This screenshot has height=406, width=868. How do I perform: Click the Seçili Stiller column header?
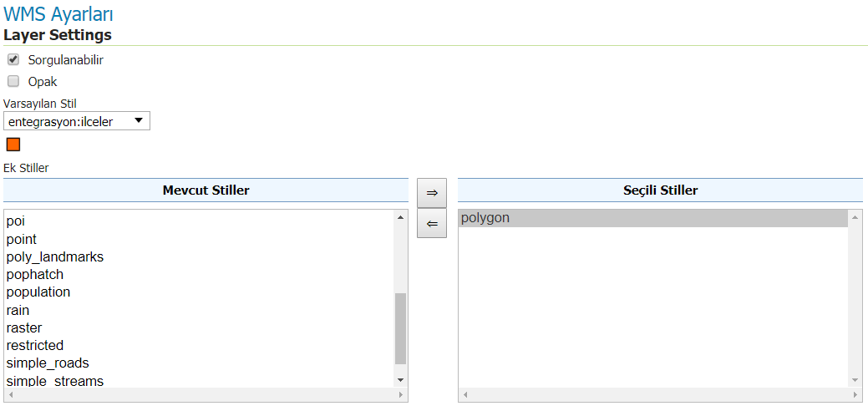661,190
